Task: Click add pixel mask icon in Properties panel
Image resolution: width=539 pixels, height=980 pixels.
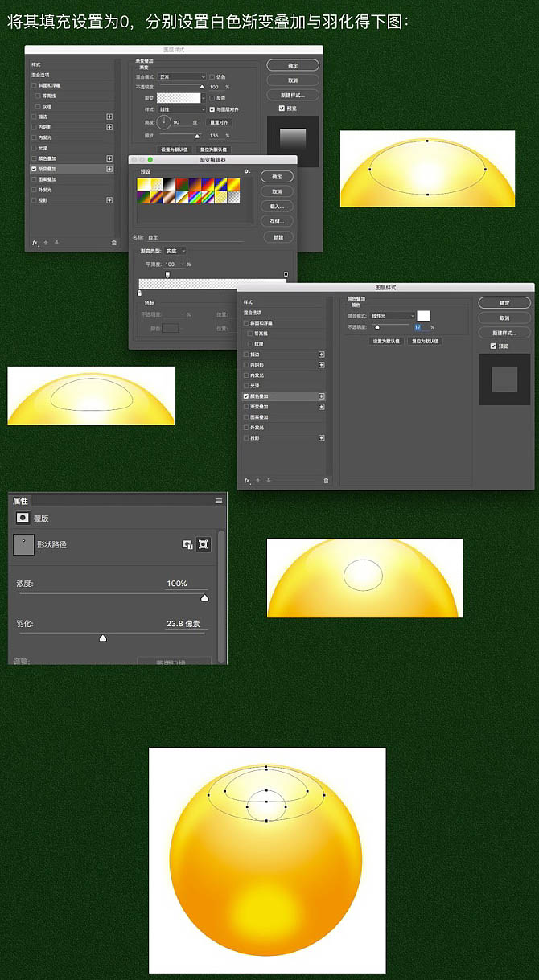Action: pos(187,544)
